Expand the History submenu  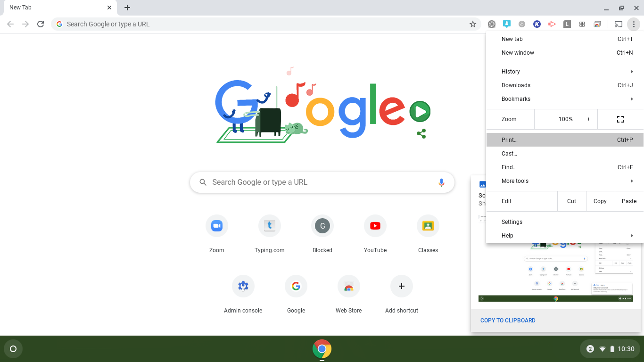tap(565, 72)
